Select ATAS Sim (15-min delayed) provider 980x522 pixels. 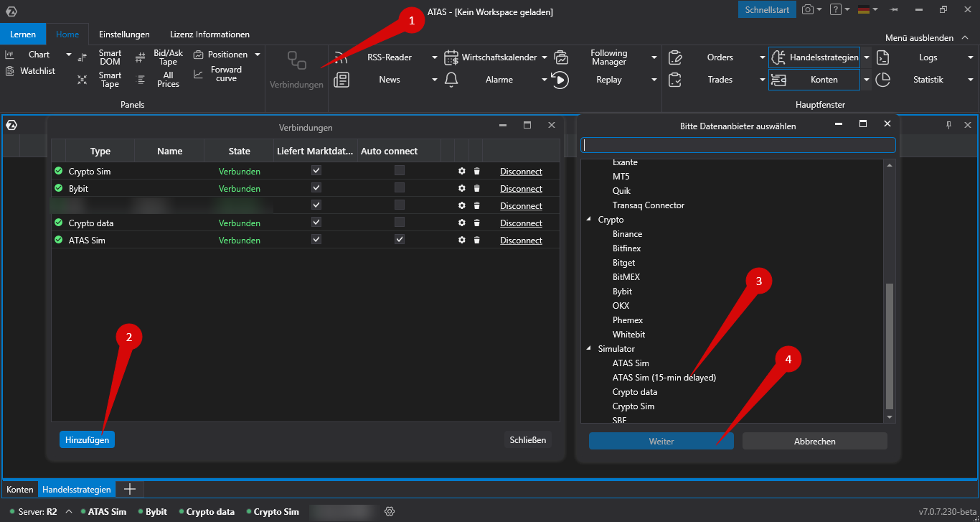coord(664,378)
